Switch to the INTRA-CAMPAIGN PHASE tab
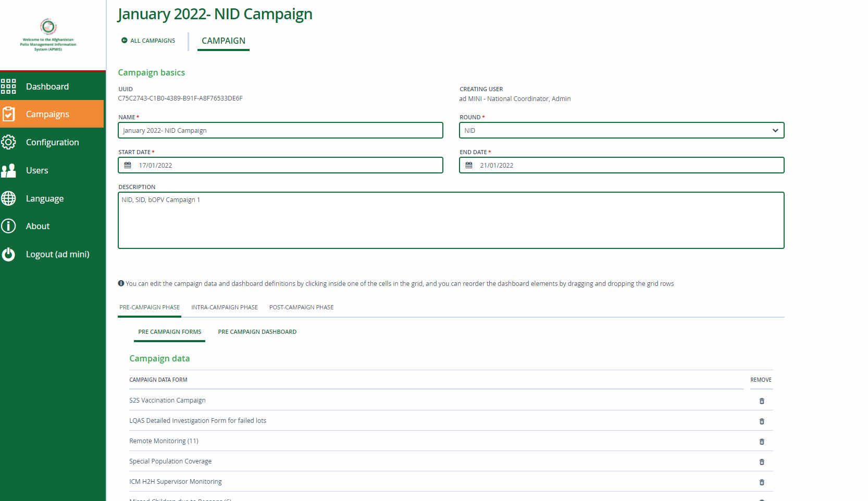Viewport: 868px width, 501px height. (x=224, y=307)
